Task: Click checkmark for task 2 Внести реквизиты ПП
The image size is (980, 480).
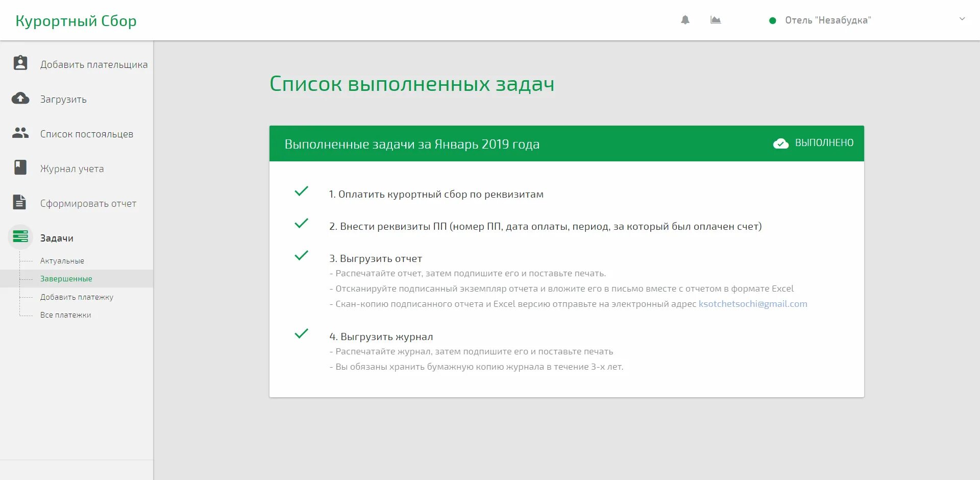Action: pos(302,223)
